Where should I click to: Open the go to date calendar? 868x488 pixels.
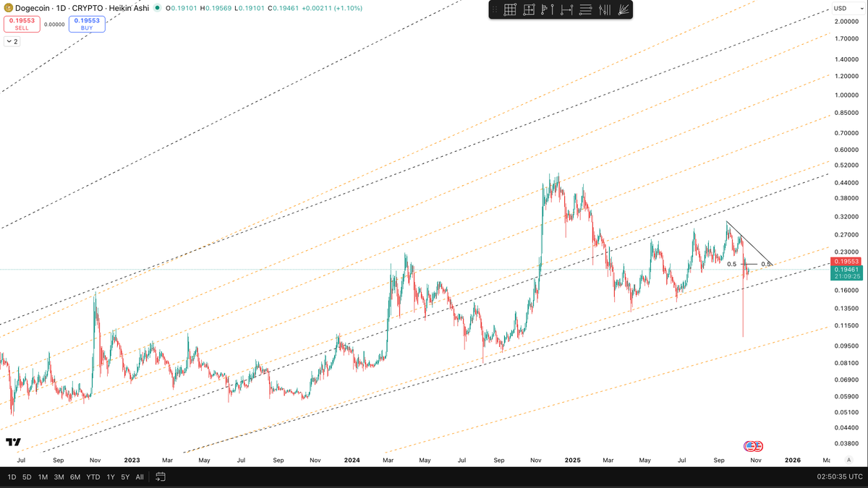[161, 477]
